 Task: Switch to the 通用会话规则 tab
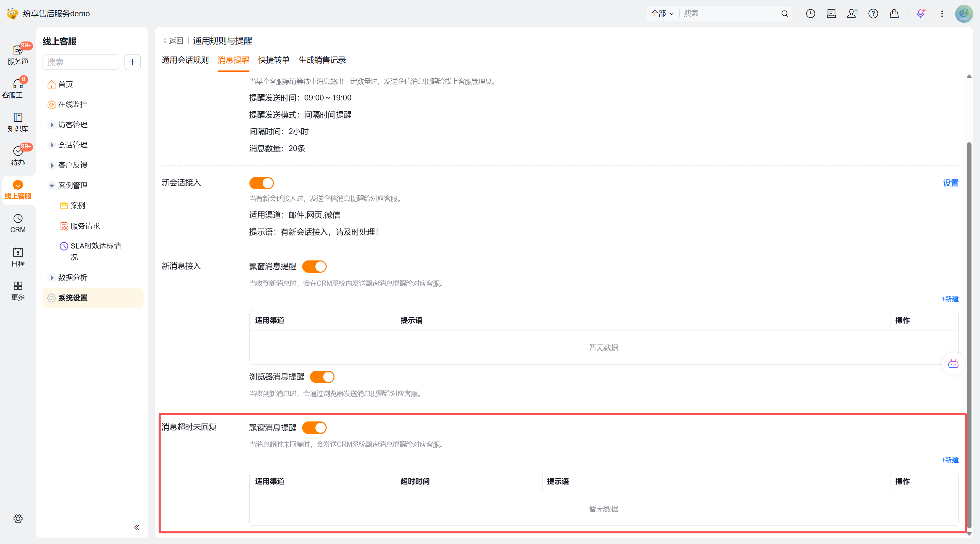click(185, 60)
